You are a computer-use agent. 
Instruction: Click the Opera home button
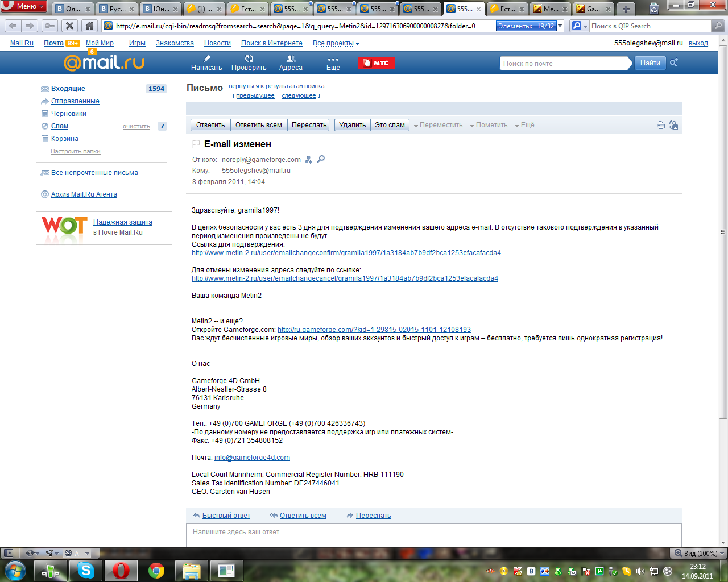(x=89, y=26)
